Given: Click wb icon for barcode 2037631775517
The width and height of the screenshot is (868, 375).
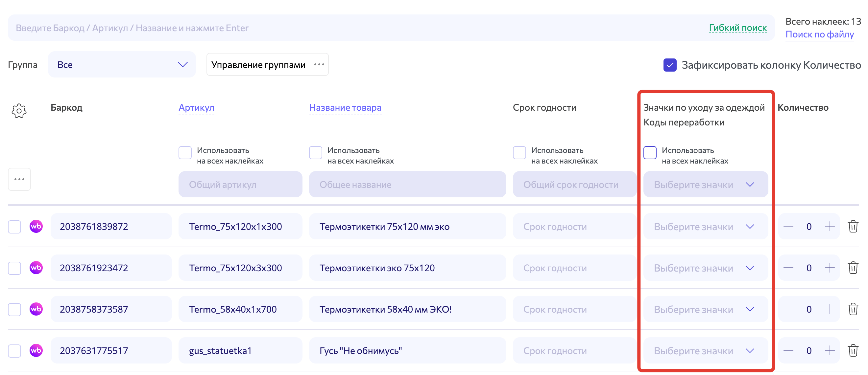Looking at the screenshot, I should 36,350.
